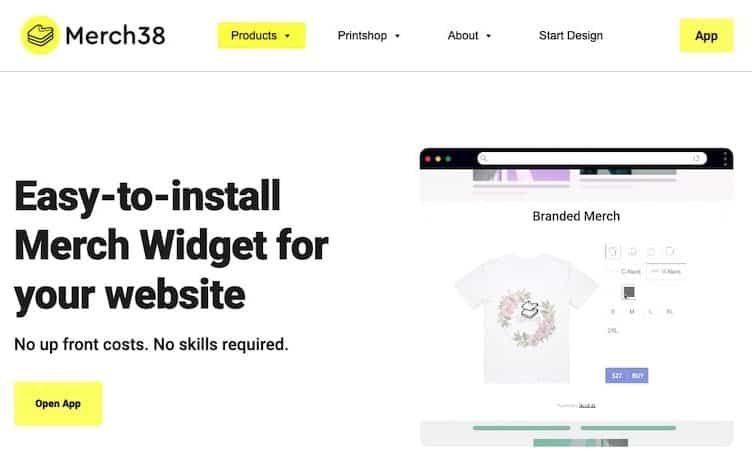This screenshot has width=752, height=474.
Task: Click the magnifier icon in the mockup address bar
Action: 483,158
